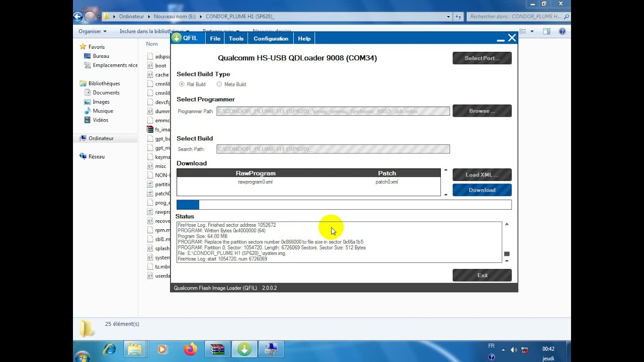Viewport: 644px width, 362px height.
Task: Launch Firefox from the taskbar
Action: coord(190,349)
